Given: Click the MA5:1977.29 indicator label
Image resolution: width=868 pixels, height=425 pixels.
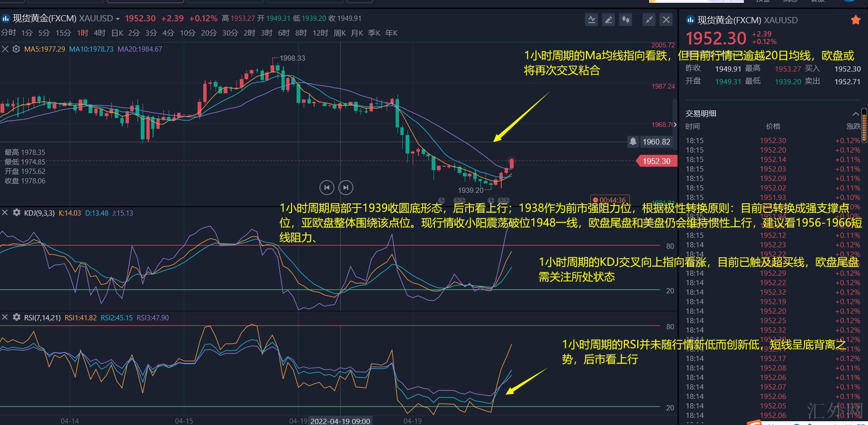Looking at the screenshot, I should tap(45, 49).
